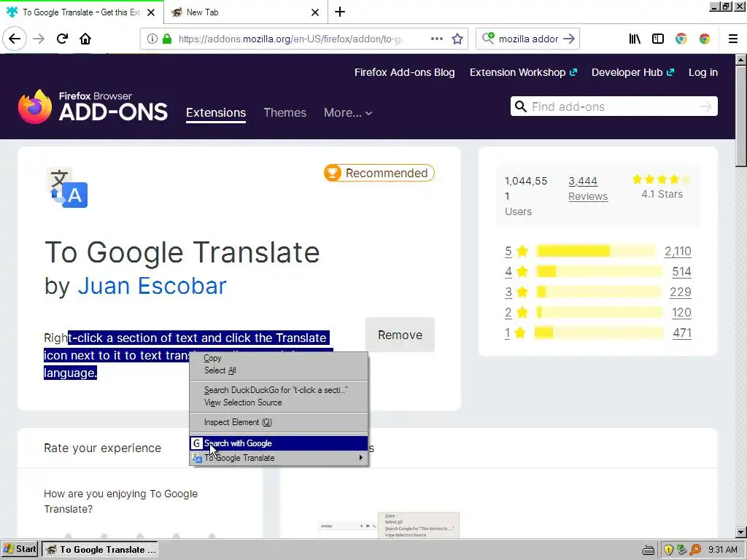The width and height of the screenshot is (747, 560).
Task: Close the To Google Translate tab
Action: coord(151,12)
